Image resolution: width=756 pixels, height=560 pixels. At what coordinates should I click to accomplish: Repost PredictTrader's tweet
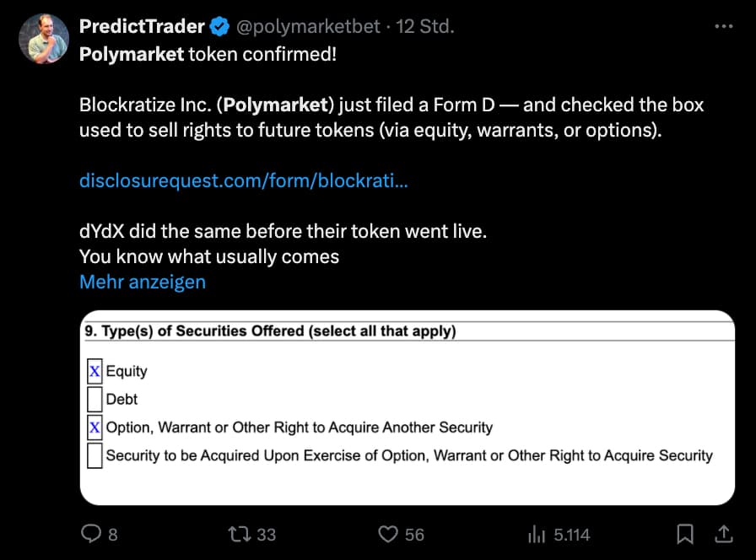pyautogui.click(x=239, y=535)
